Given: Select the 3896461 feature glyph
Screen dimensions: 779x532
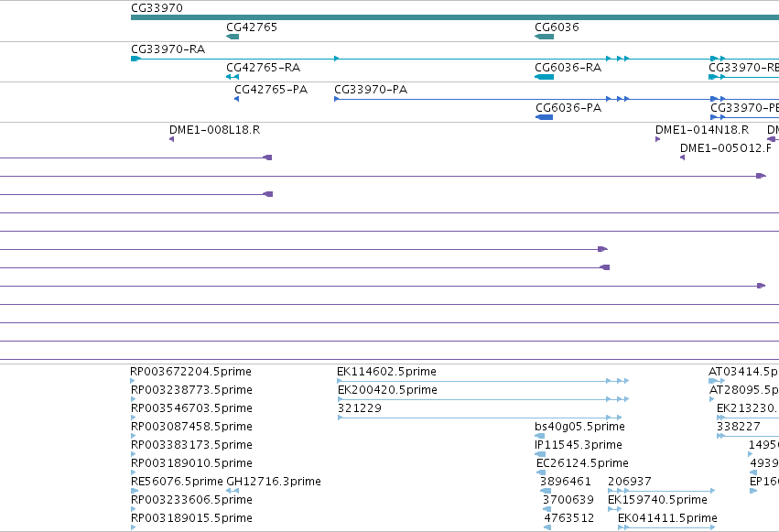Looking at the screenshot, I should coord(546,491).
